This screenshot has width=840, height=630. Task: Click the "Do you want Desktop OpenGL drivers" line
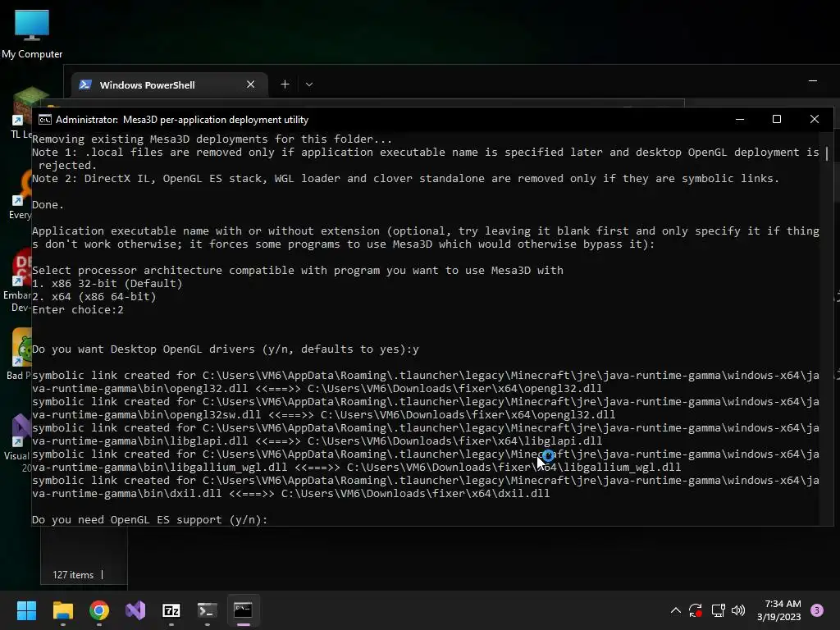point(226,349)
